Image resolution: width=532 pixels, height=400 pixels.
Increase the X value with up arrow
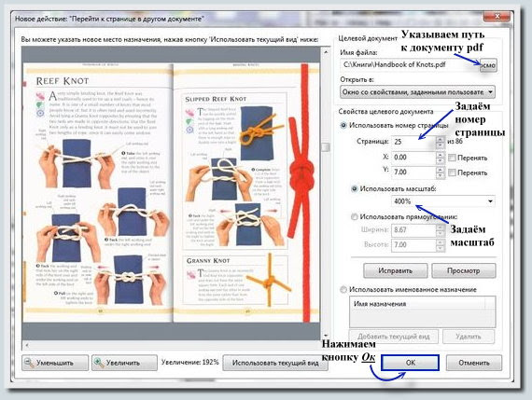pyautogui.click(x=440, y=154)
